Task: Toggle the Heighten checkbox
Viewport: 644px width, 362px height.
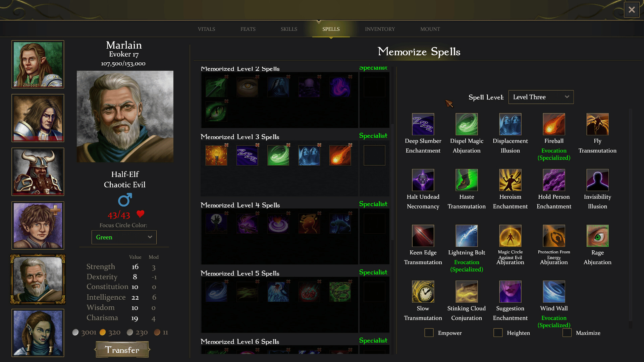Action: tap(498, 333)
